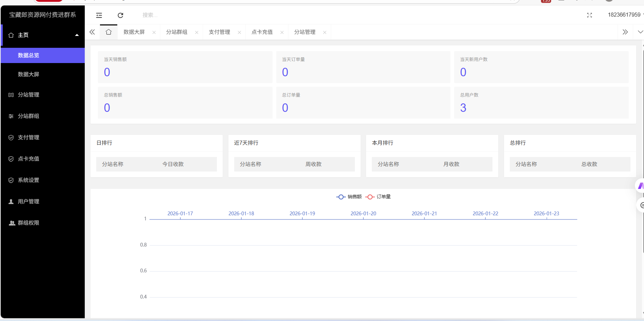Screen dimensions: 644x321
Task: Open the 18236617959 account dropdown
Action: coord(625,15)
